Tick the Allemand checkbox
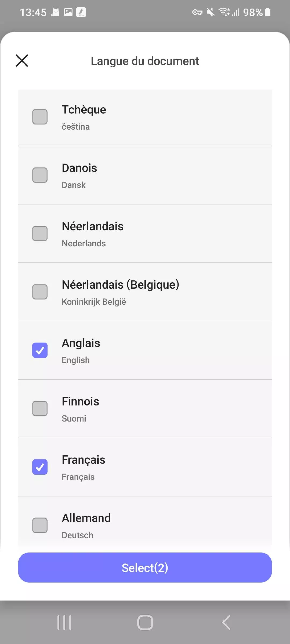This screenshot has height=644, width=290. tap(40, 525)
